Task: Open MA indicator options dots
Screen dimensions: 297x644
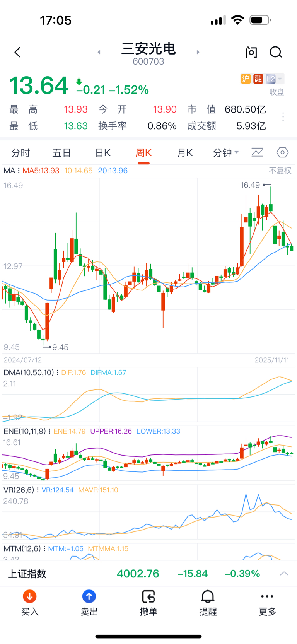Action: tap(18, 171)
